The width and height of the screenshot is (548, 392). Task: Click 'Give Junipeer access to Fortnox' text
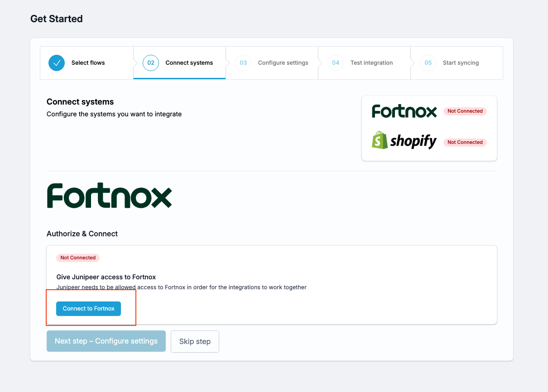[x=106, y=277]
